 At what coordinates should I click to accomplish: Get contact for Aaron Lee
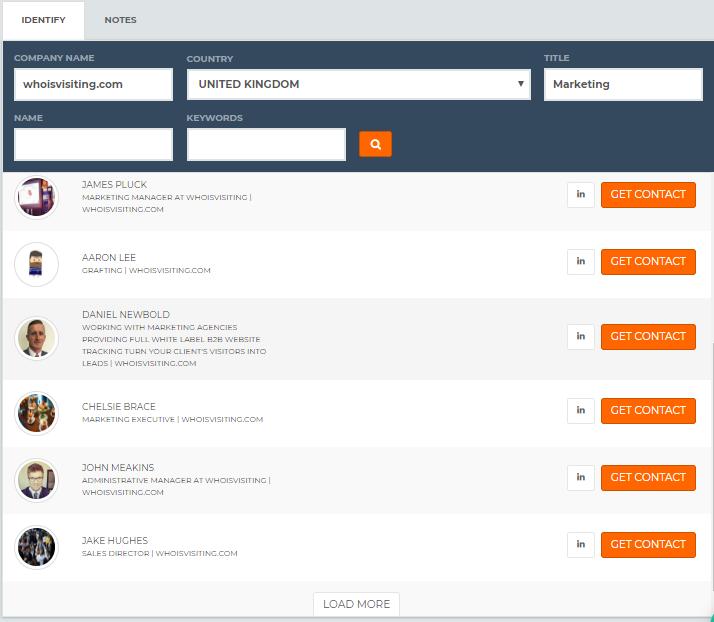[x=648, y=261]
